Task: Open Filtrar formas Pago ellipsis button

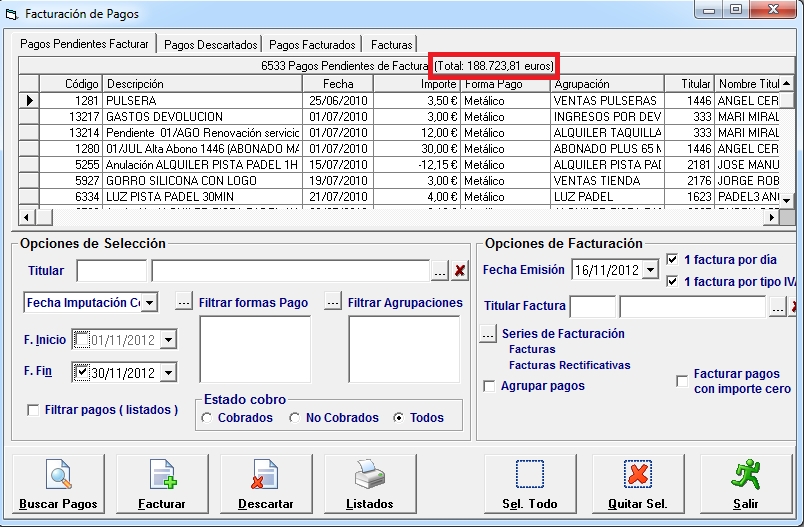Action: click(184, 301)
